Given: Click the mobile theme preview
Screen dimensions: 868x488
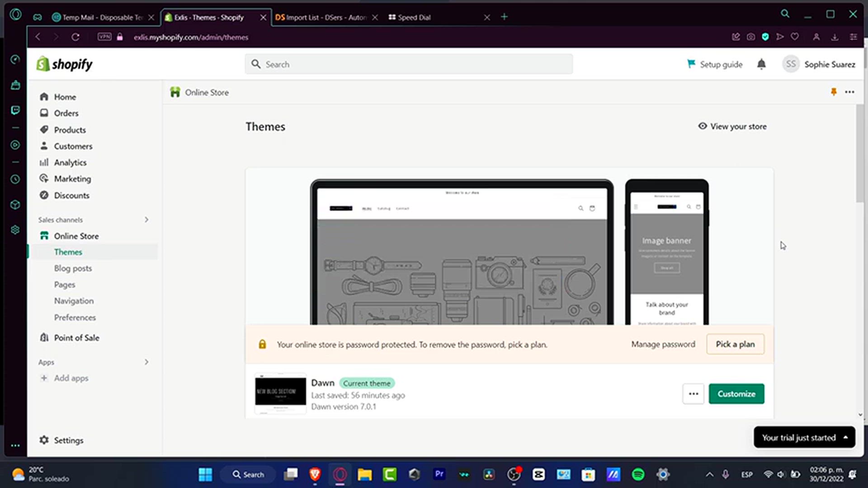Looking at the screenshot, I should point(667,252).
